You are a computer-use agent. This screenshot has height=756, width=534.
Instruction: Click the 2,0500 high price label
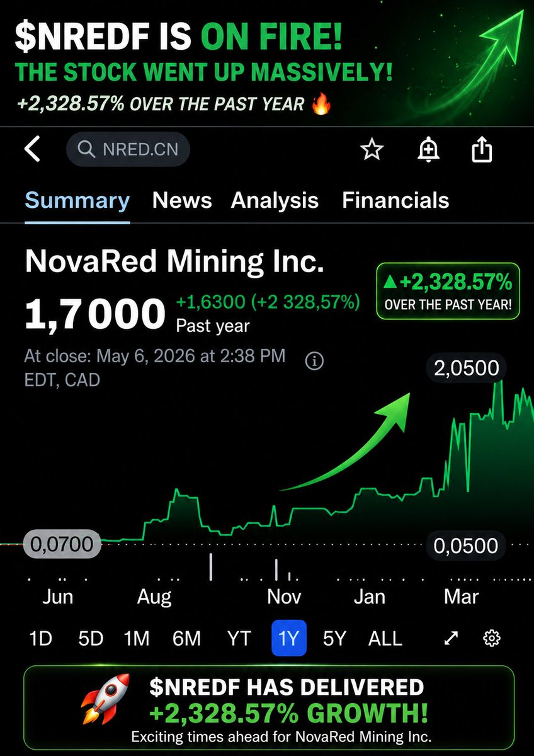coord(467,368)
